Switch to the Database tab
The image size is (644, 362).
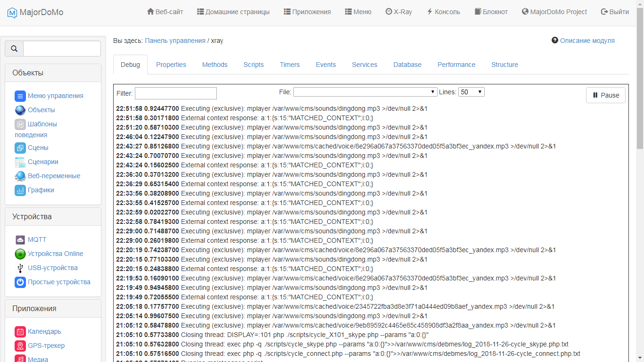click(x=408, y=65)
